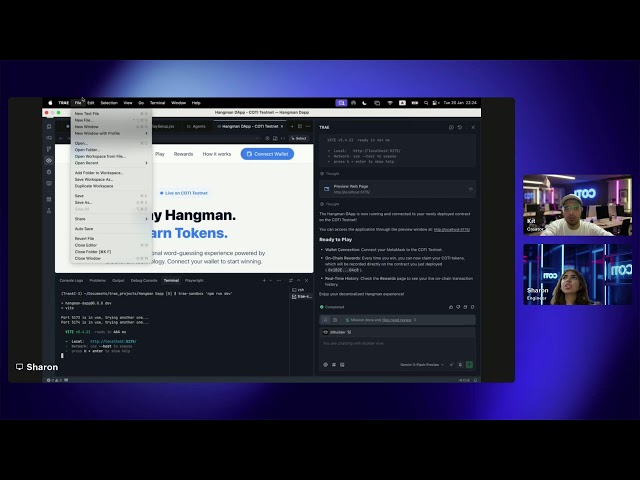This screenshot has width=640, height=480.
Task: Add a new terminal with plus icon
Action: [264, 280]
